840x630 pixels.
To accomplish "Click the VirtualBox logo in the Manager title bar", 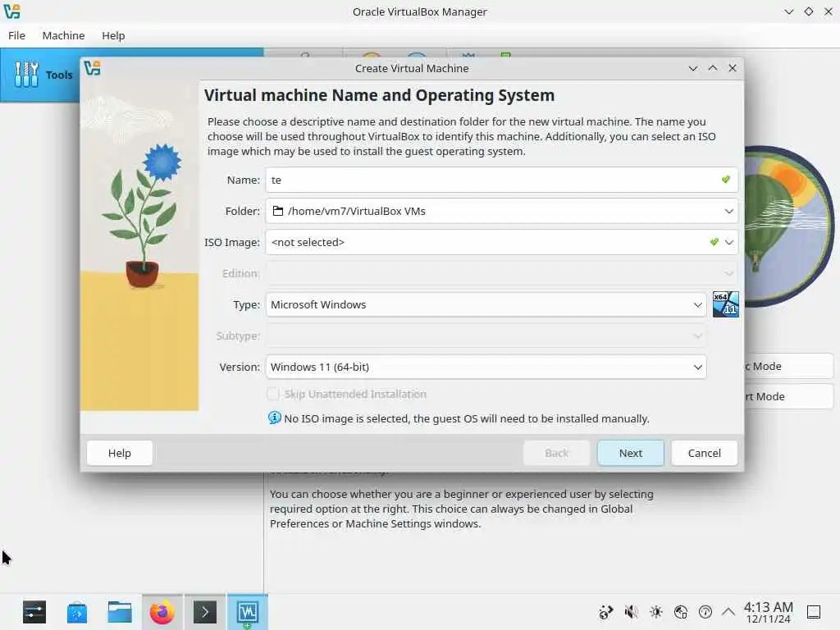I will 11,11.
